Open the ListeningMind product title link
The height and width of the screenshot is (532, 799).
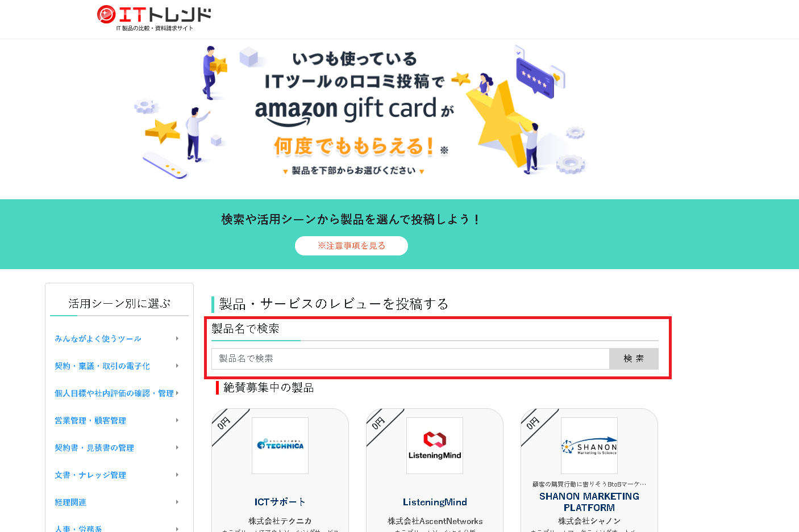pos(435,502)
